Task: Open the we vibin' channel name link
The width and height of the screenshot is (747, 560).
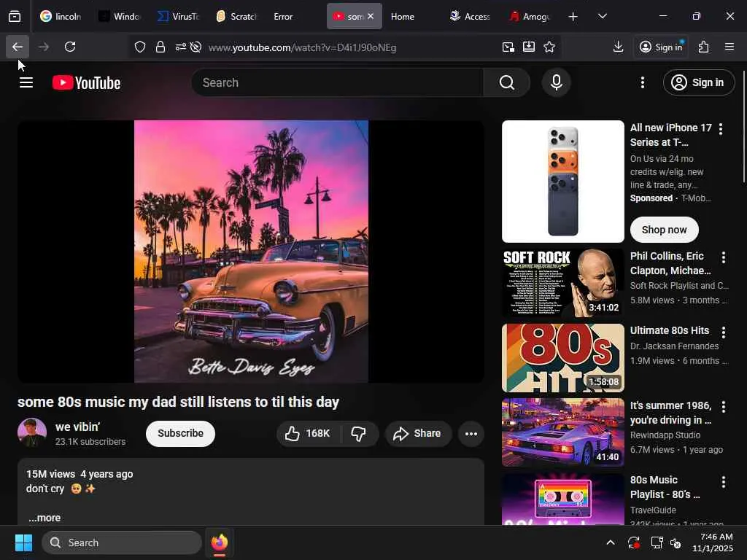Action: (77, 427)
